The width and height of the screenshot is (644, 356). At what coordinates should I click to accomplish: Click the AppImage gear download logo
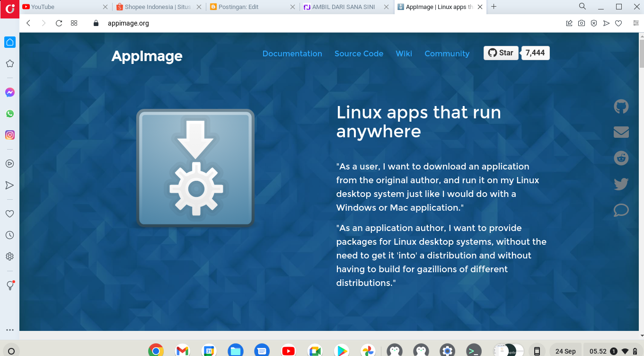coord(195,168)
